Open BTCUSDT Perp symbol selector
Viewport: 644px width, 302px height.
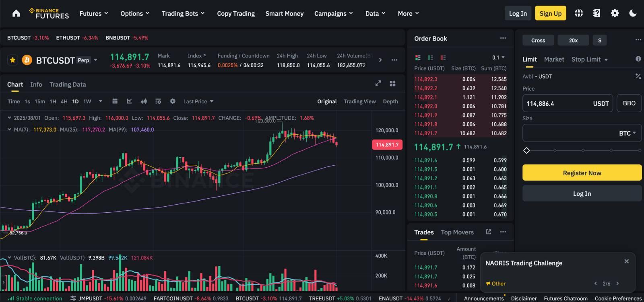coord(67,60)
